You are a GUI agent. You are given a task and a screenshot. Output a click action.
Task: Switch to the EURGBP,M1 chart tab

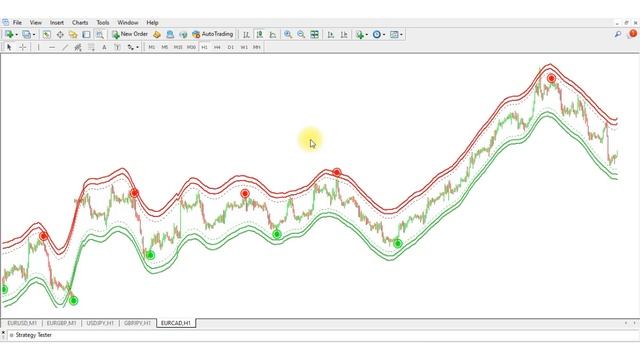[x=61, y=323]
